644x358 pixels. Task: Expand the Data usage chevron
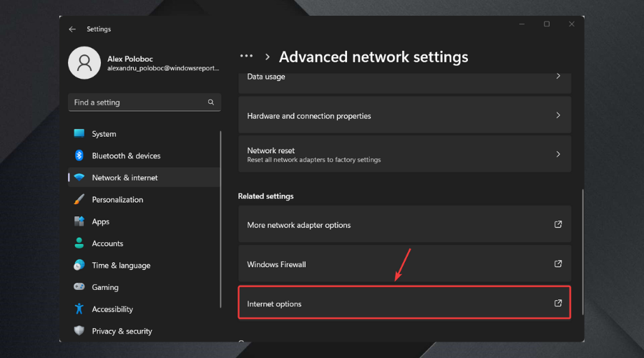[x=558, y=77]
